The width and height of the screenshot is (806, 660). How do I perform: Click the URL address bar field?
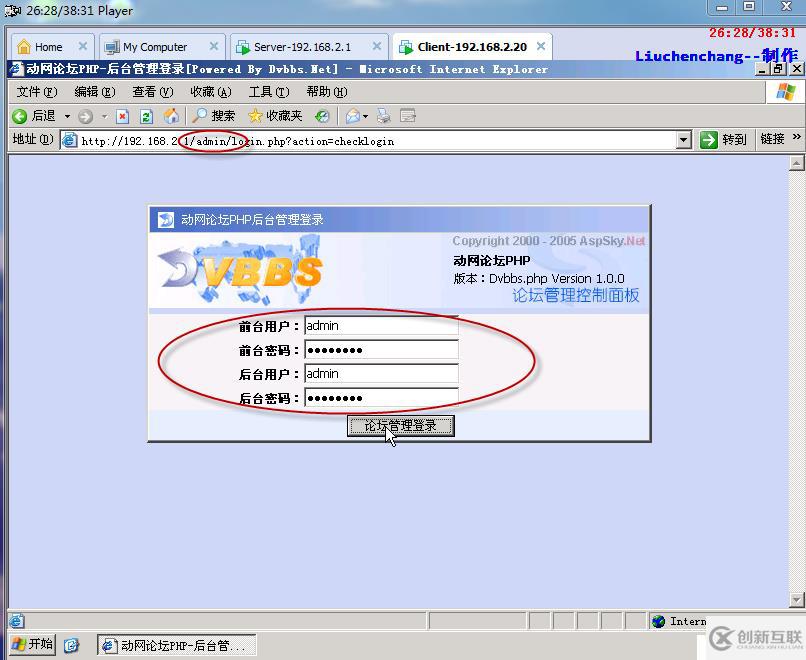[377, 140]
